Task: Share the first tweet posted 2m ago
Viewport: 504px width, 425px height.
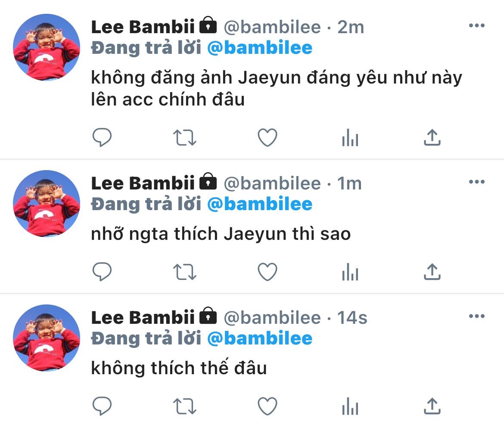Action: (x=432, y=137)
